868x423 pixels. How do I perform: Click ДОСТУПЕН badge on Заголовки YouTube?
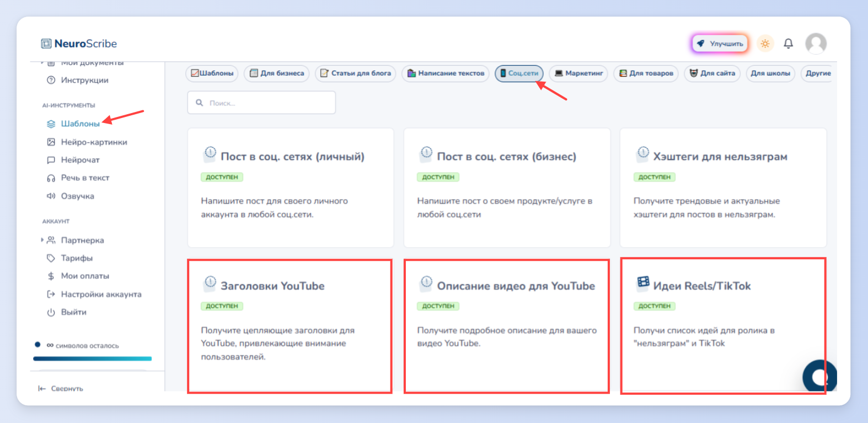click(222, 306)
